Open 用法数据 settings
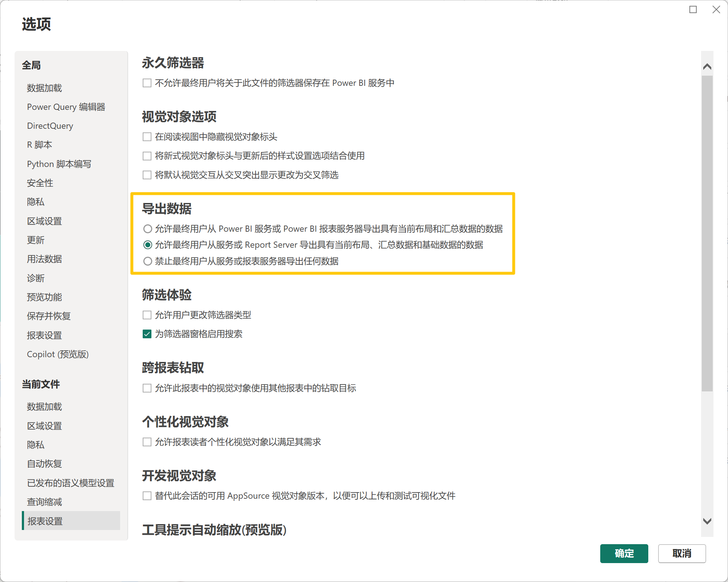This screenshot has height=582, width=728. 44,259
